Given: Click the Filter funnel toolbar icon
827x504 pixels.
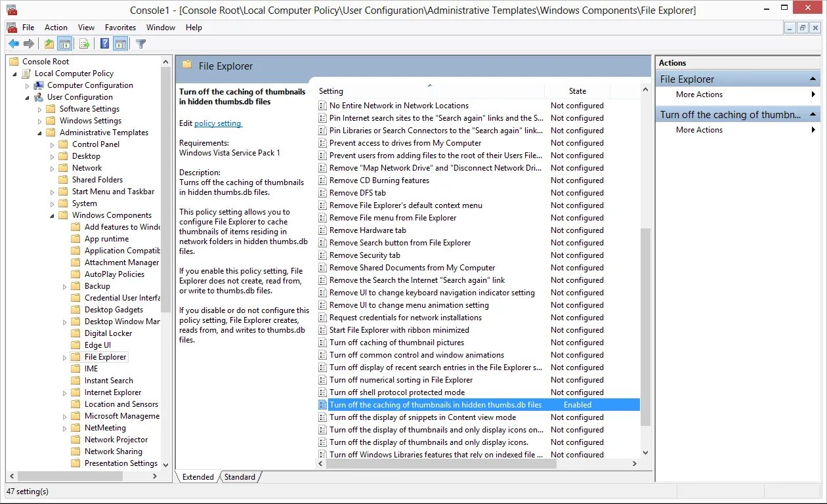Looking at the screenshot, I should 140,44.
